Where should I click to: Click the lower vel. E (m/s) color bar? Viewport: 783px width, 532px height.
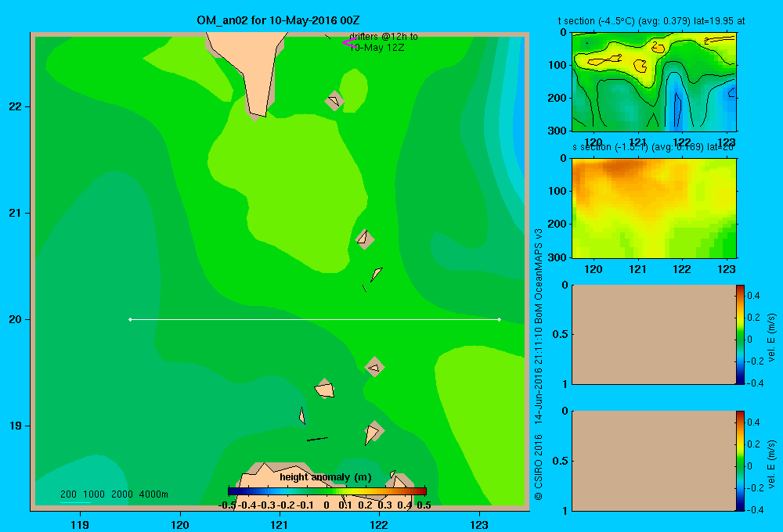[740, 461]
